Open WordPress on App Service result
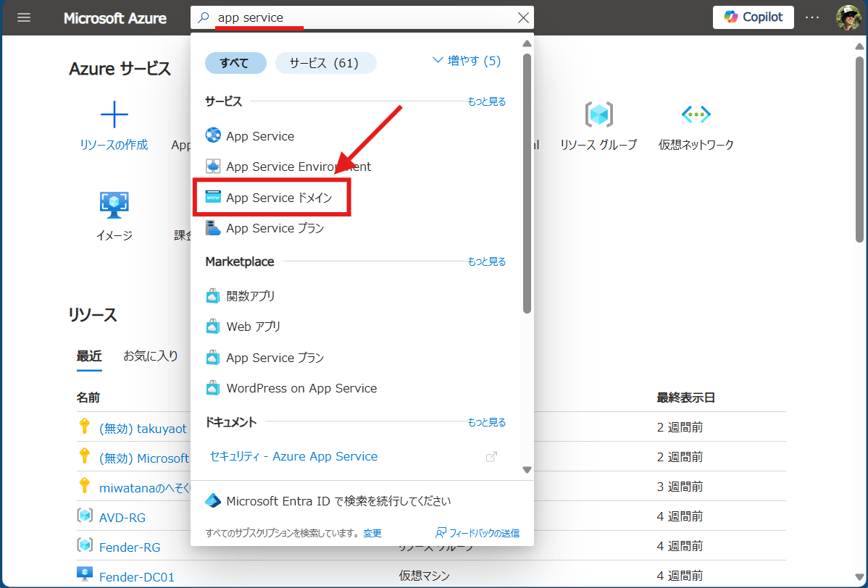 (x=301, y=388)
